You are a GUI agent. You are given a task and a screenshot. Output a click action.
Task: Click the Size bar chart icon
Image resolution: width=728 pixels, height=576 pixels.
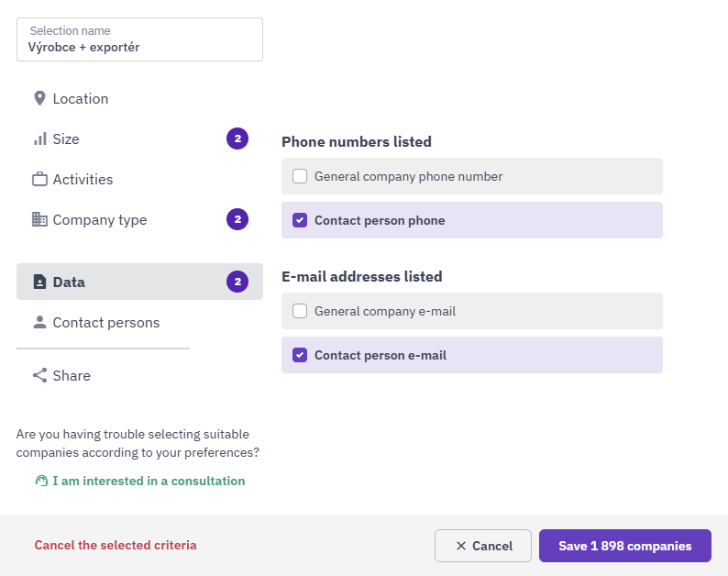(39, 139)
